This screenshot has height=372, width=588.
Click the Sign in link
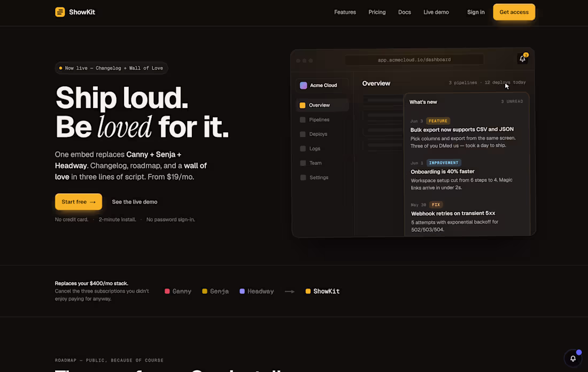[476, 12]
